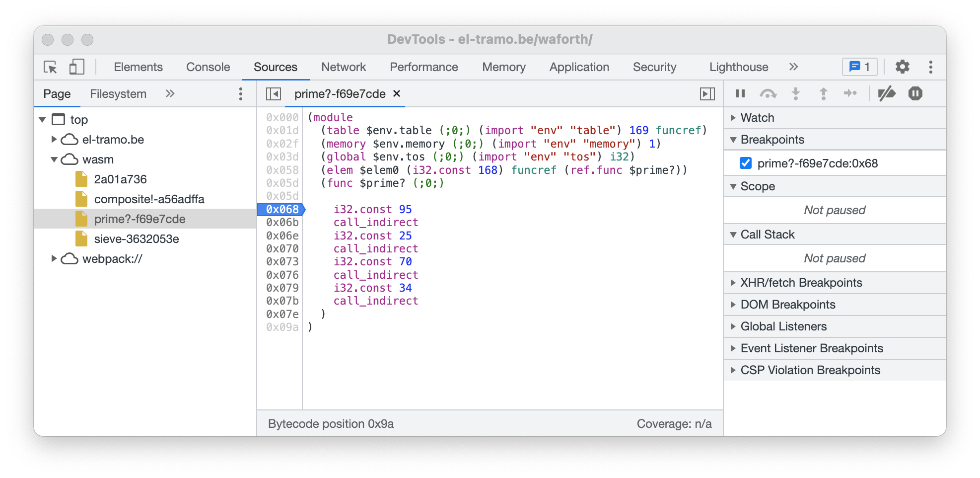Screen dimensions: 980x478
Task: Step out of current function icon
Action: point(823,93)
